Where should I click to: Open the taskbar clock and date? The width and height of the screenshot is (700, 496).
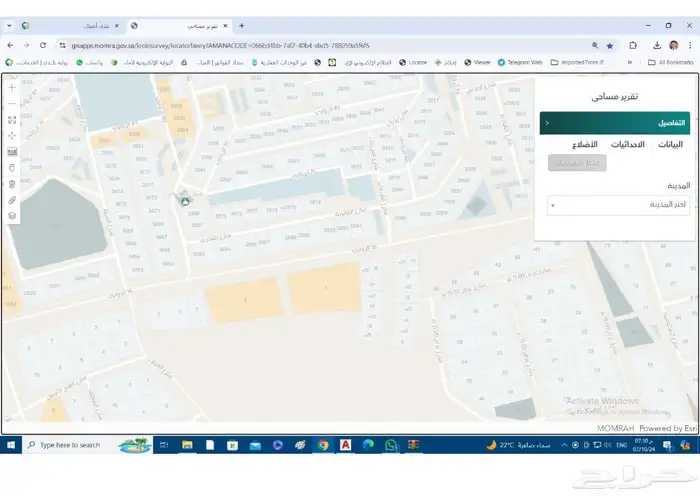click(644, 445)
